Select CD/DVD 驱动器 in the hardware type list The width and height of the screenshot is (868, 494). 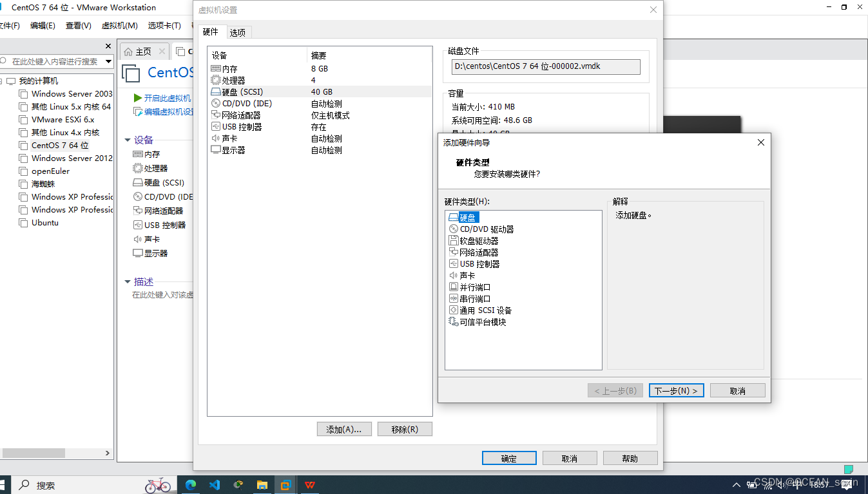(481, 229)
